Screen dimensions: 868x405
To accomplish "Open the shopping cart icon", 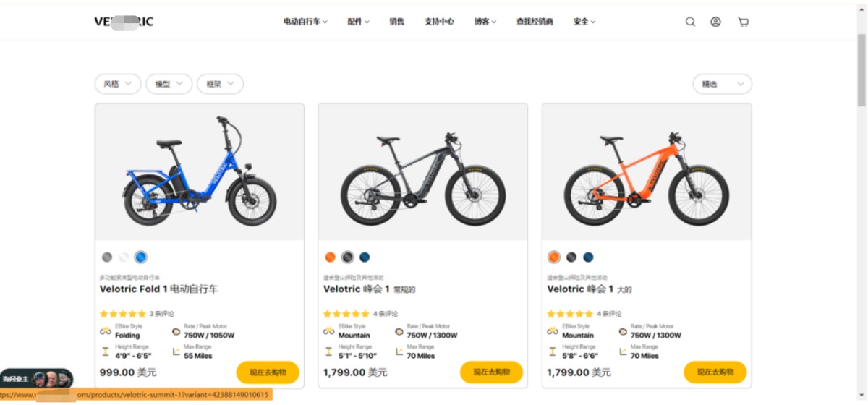I will 743,22.
